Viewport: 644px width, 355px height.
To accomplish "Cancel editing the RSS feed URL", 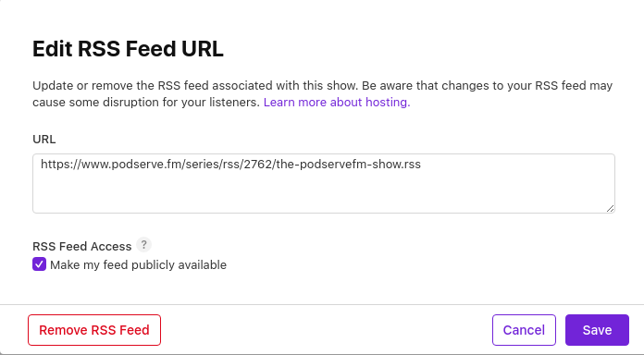I will 524,330.
